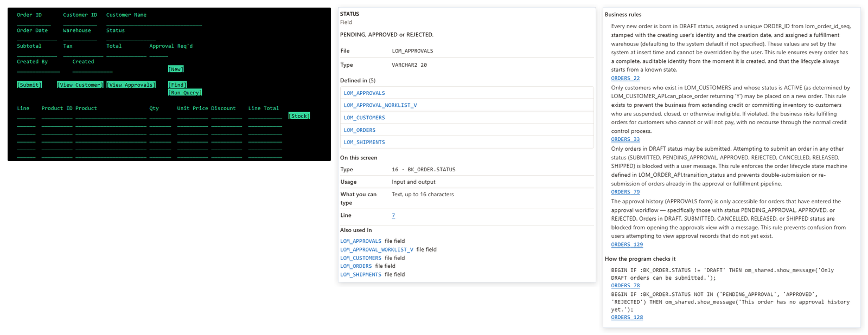Open the [View Customer] button
Viewport: 868px width, 335px height.
point(80,85)
